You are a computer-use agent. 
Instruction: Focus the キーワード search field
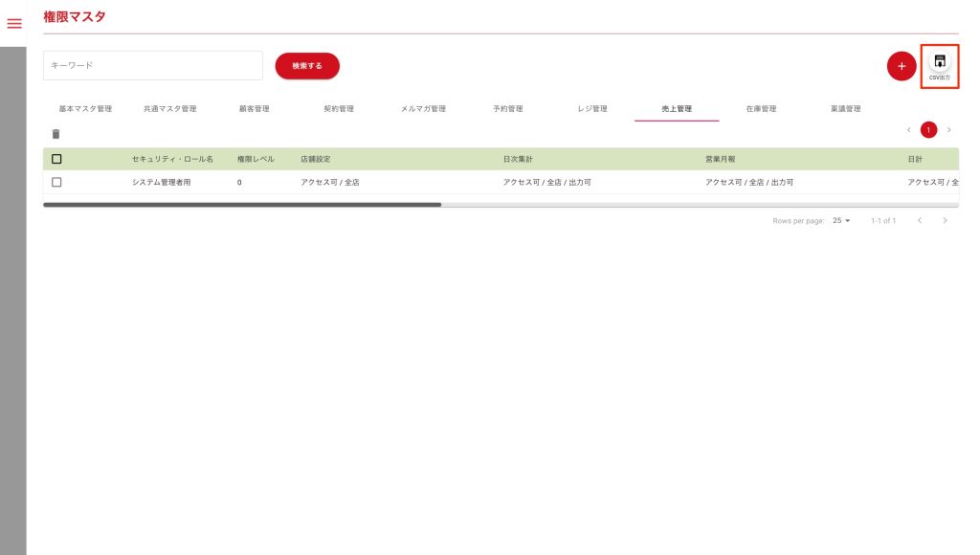[x=153, y=66]
